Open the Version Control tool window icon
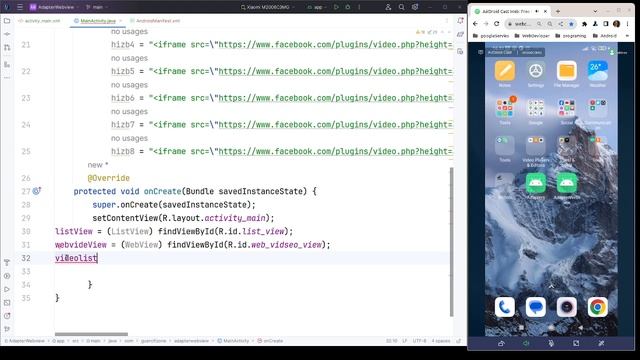The height and width of the screenshot is (360, 640). pos(7,329)
